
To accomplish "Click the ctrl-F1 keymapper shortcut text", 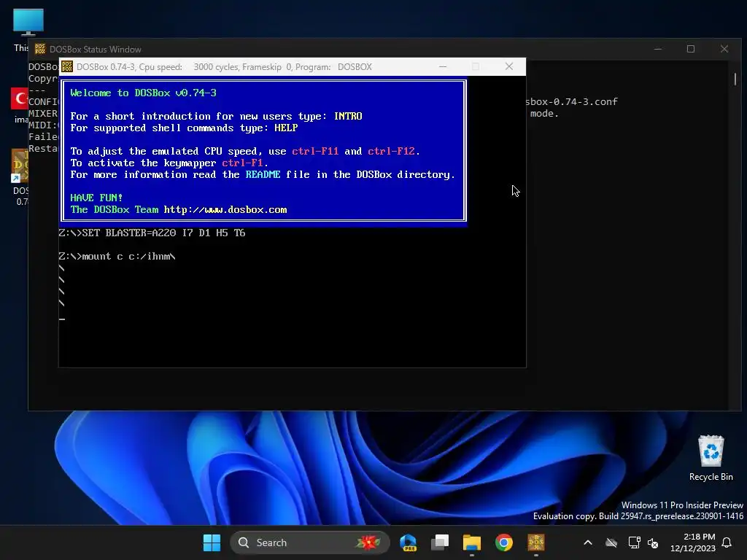I will tap(242, 163).
